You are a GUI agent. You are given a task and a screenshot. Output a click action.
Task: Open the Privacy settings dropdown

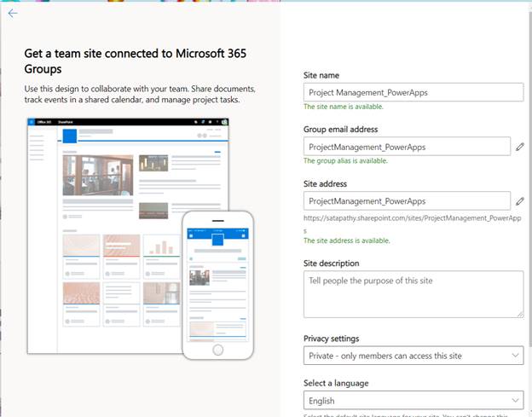[413, 356]
